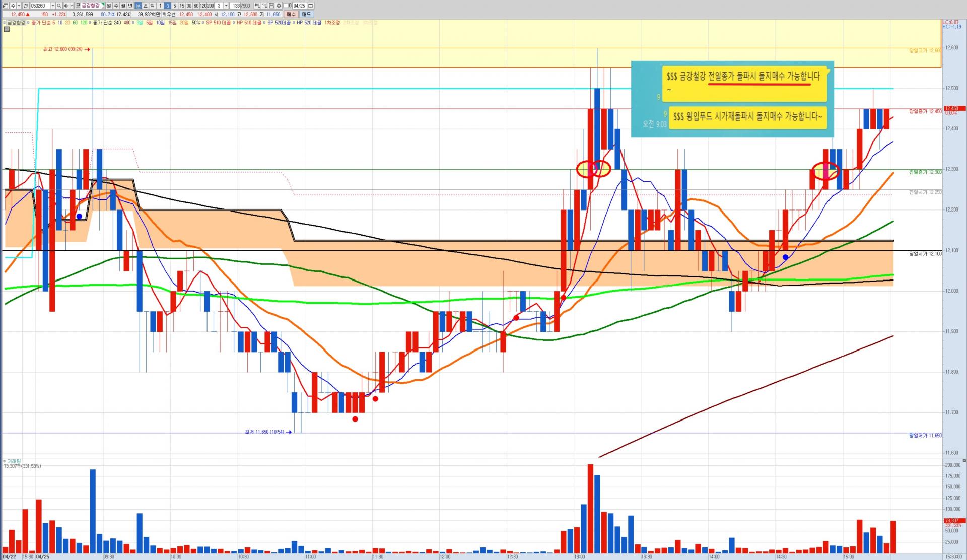
Task: Open the calendar date picker icon
Action: point(311,6)
